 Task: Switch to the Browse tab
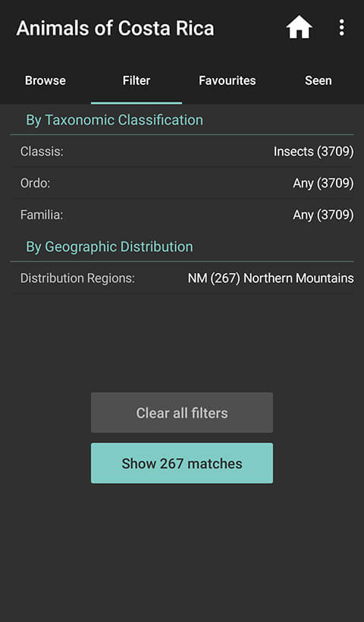tap(45, 80)
